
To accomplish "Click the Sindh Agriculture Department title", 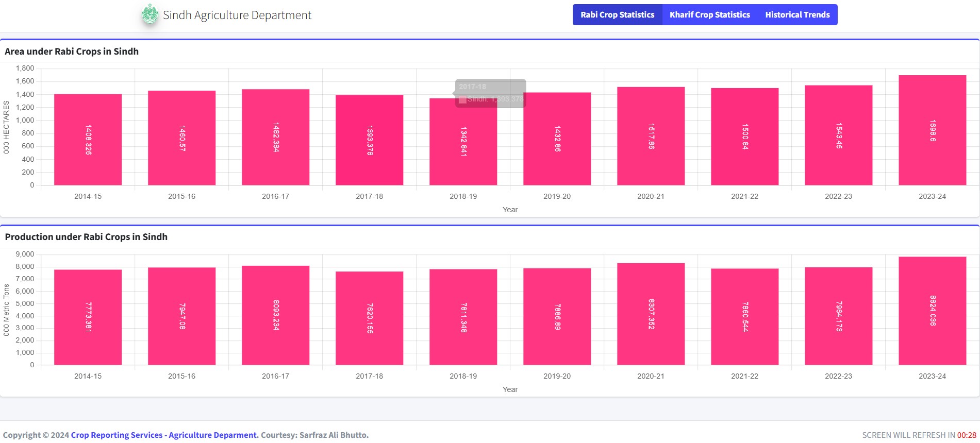I will pos(237,15).
